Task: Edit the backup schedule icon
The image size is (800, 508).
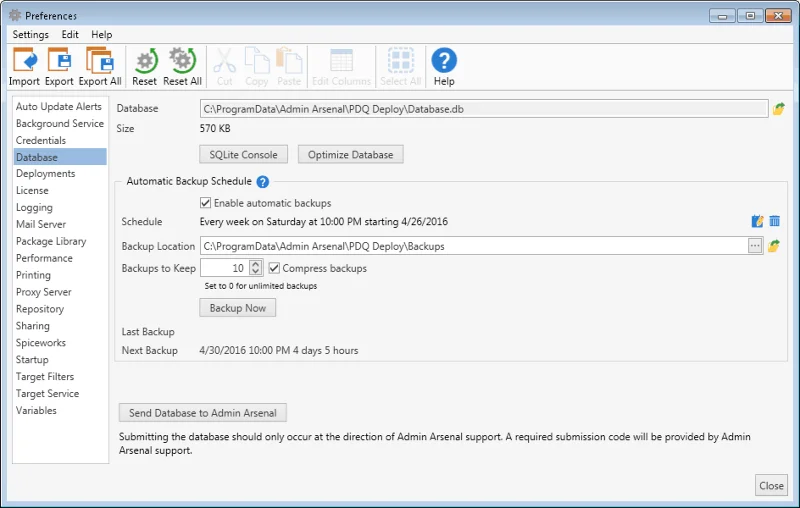Action: [757, 221]
